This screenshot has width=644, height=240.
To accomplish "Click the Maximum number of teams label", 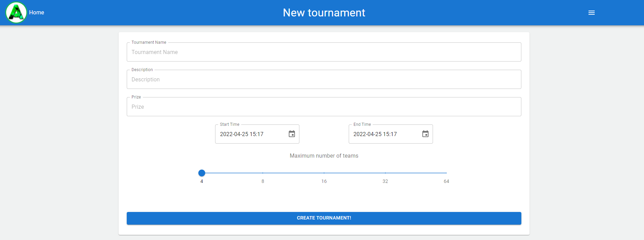I will click(324, 156).
